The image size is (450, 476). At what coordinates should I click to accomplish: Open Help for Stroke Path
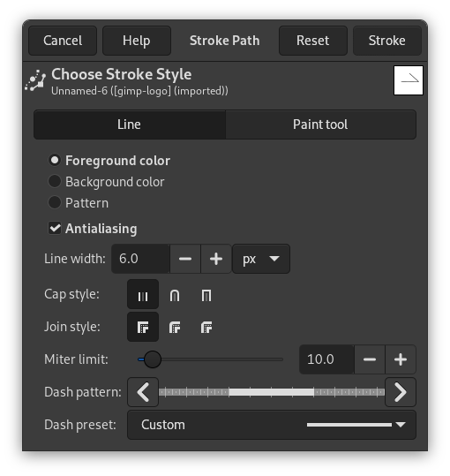click(x=137, y=41)
